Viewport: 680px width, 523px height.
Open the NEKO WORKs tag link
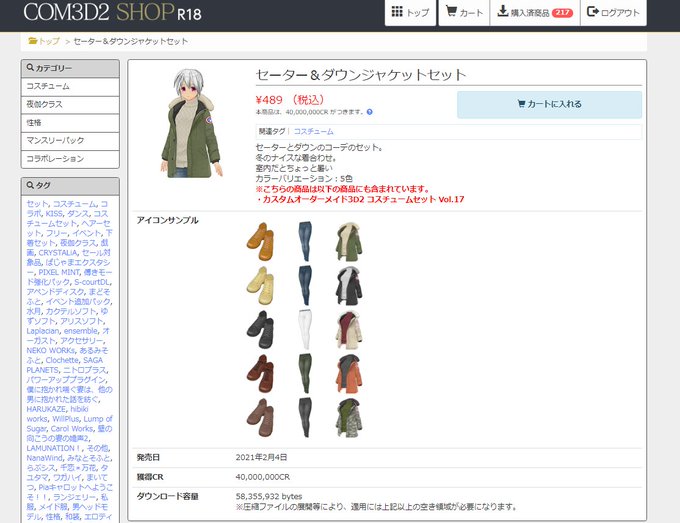[51, 350]
